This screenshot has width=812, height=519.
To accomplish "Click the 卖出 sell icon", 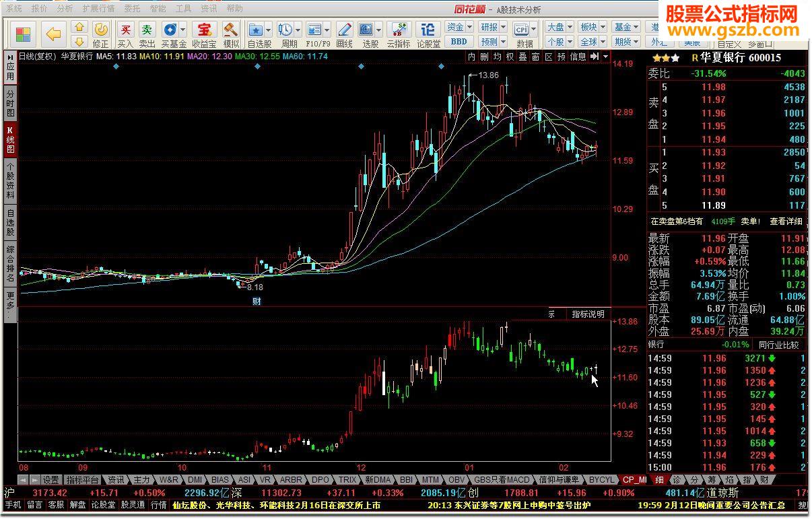I will (x=147, y=34).
